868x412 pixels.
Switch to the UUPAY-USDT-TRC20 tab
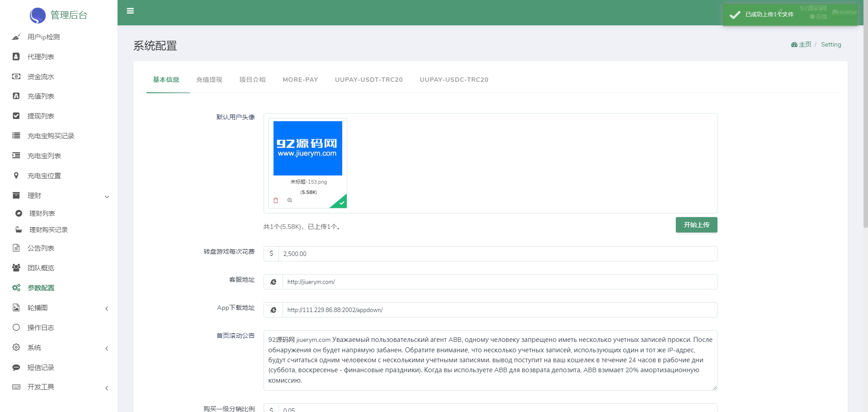click(x=368, y=80)
